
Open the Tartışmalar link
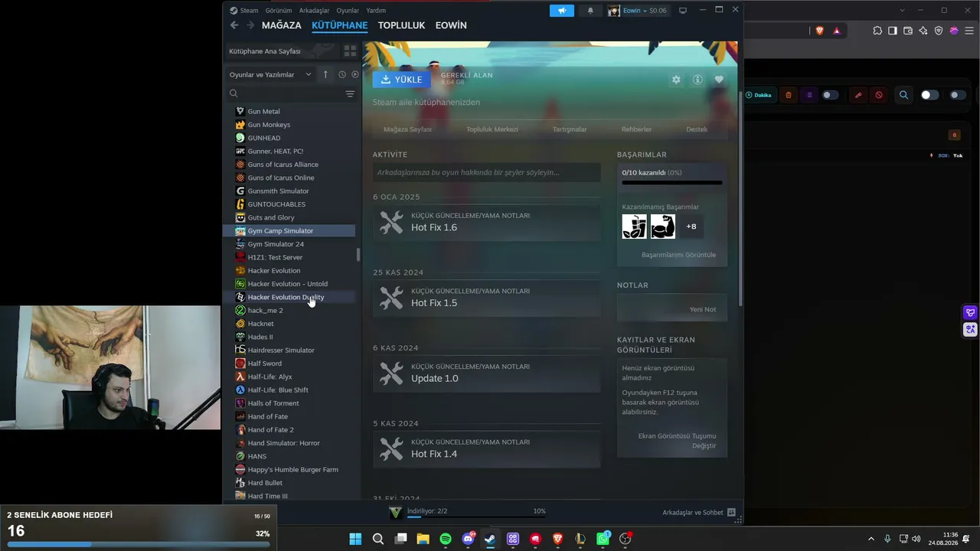point(570,129)
